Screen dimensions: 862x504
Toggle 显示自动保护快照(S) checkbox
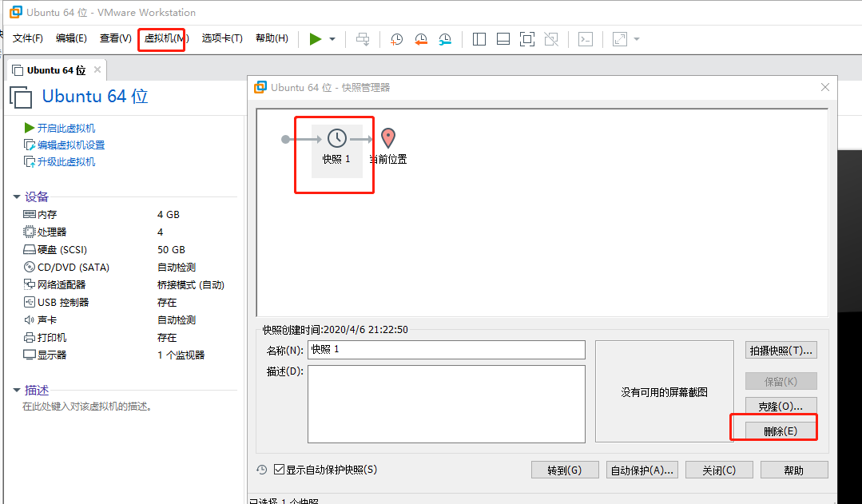280,470
